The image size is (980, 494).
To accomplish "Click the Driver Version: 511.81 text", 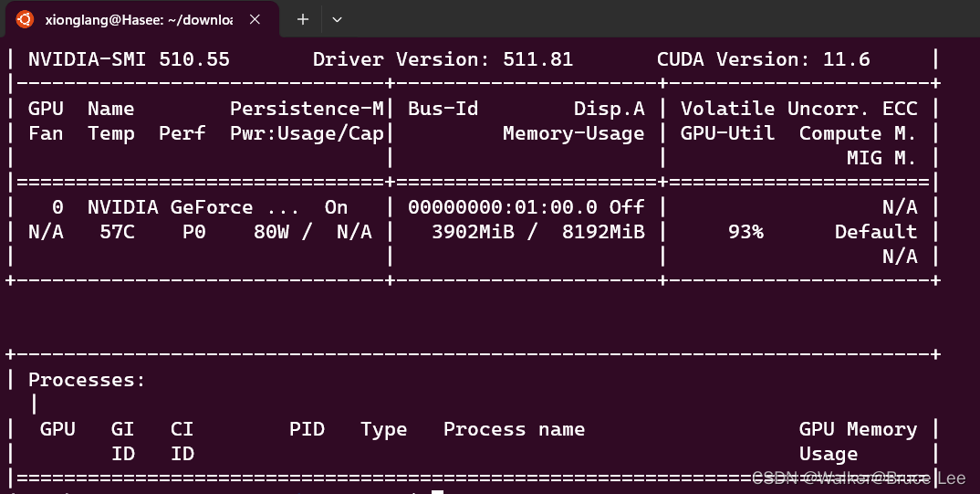I will 443,59.
